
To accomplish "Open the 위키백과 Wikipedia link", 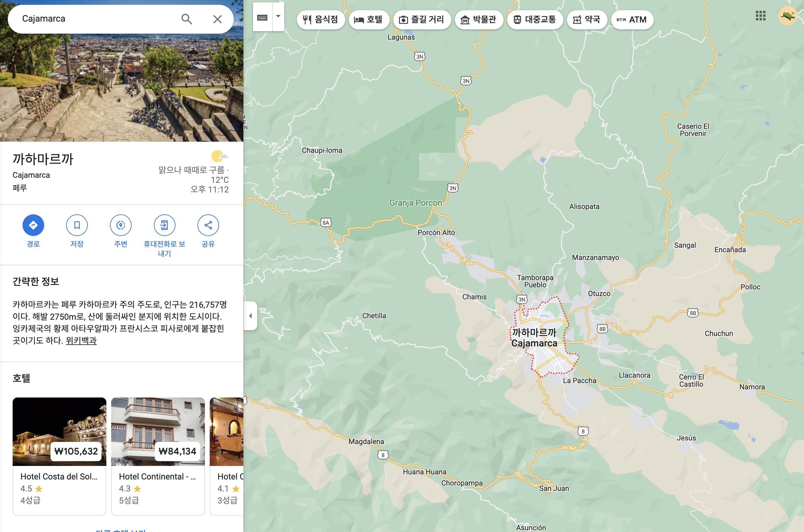I will click(x=81, y=340).
